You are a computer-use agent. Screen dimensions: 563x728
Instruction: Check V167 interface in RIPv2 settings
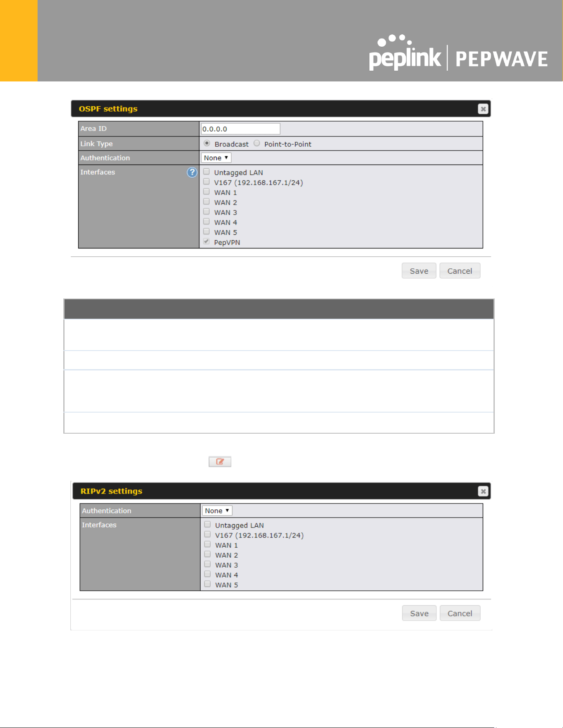pos(208,534)
